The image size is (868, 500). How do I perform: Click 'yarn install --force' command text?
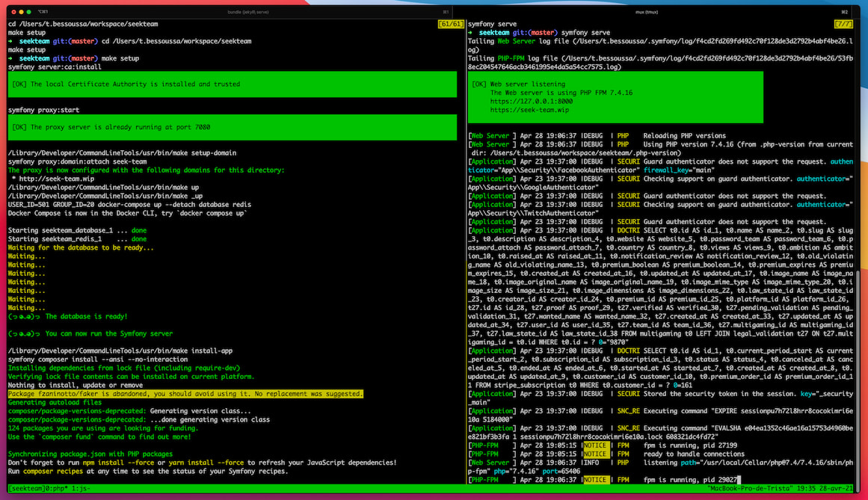(x=206, y=463)
